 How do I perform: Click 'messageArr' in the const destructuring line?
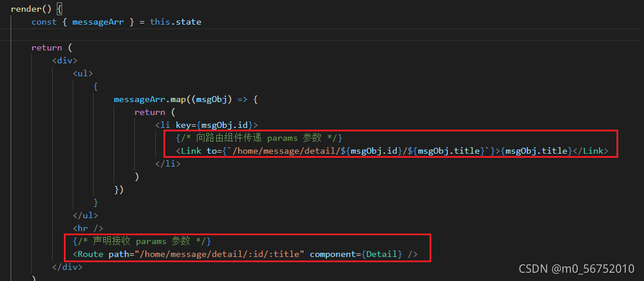point(98,22)
